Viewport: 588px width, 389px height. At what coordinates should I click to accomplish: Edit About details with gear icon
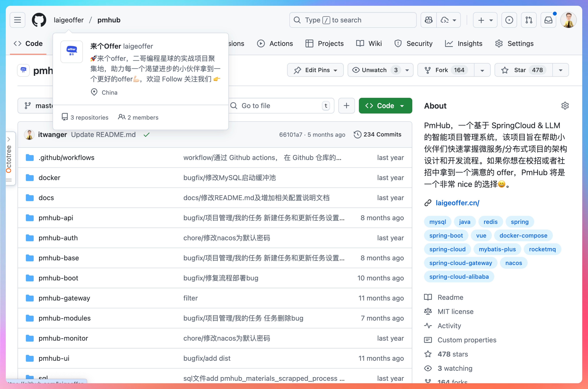click(x=565, y=106)
